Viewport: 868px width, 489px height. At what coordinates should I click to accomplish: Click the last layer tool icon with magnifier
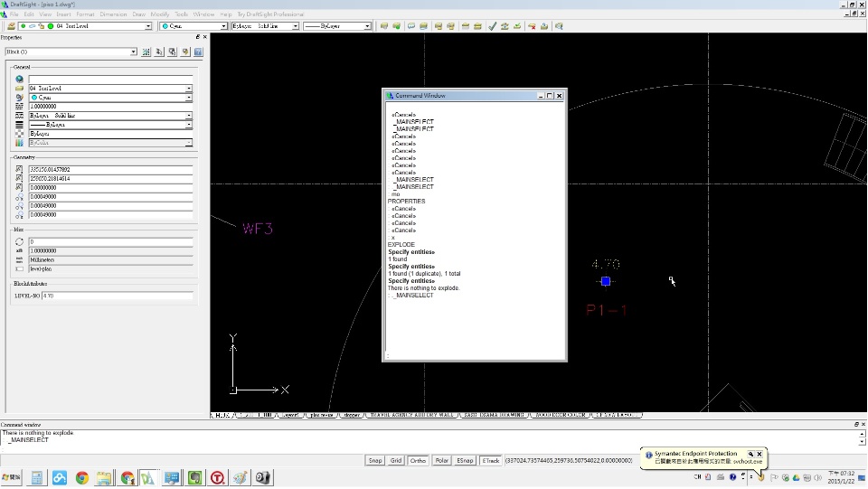tap(559, 26)
